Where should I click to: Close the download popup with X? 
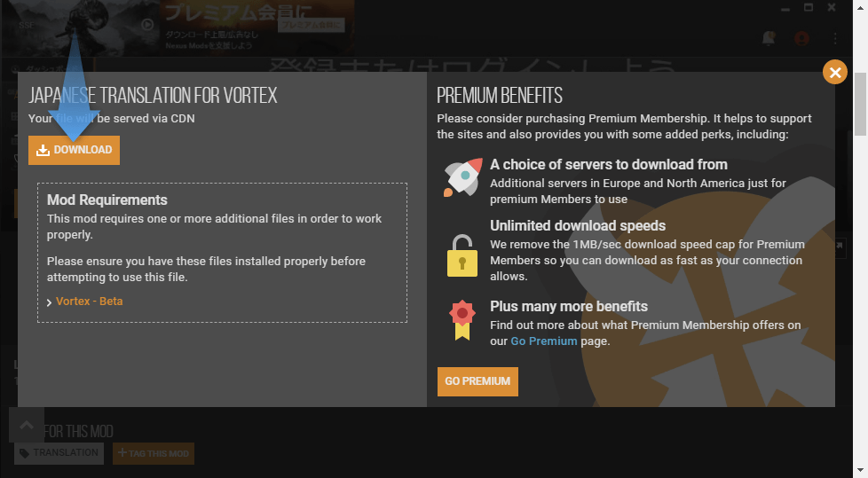point(835,72)
